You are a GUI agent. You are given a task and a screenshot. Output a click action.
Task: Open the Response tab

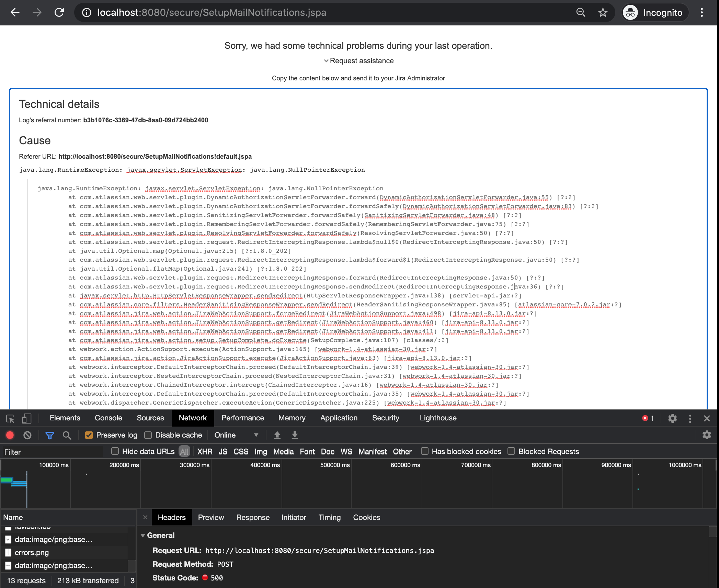[253, 518]
